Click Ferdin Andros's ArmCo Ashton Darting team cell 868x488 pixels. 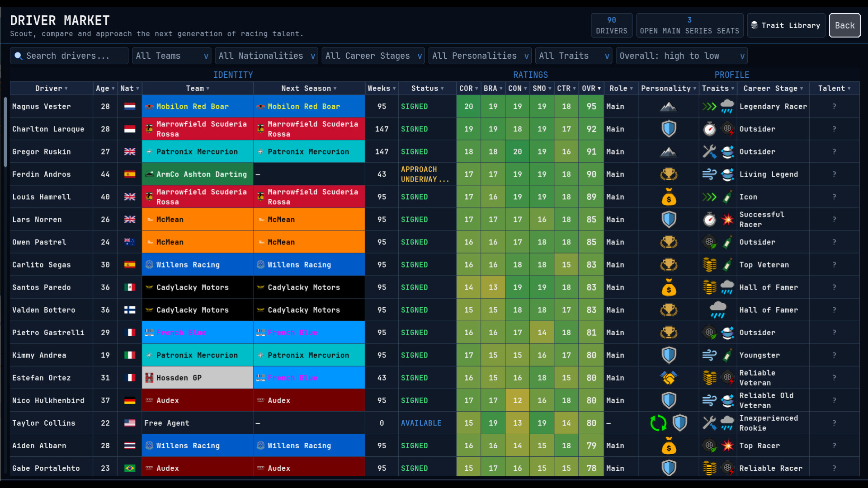198,174
